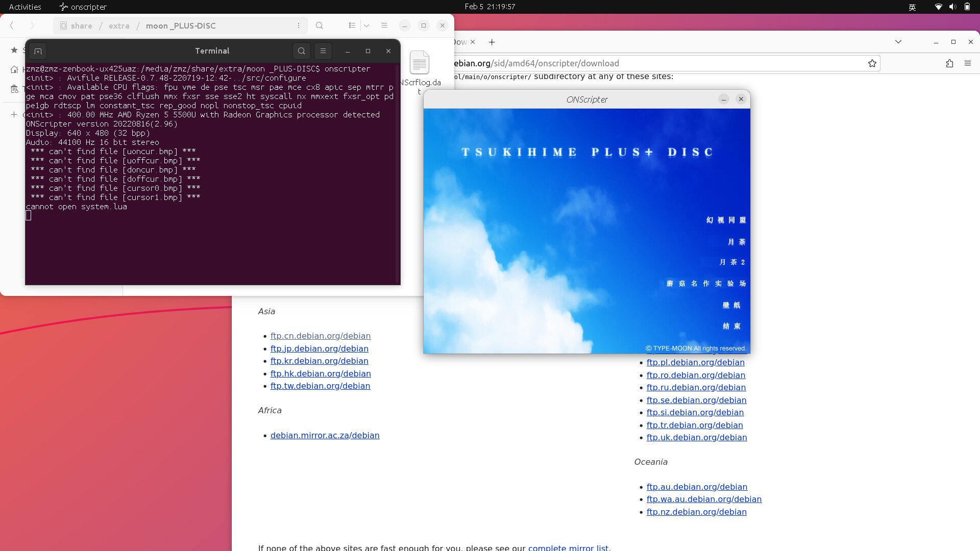Open the path bar kebab menu in Files

coord(299,26)
